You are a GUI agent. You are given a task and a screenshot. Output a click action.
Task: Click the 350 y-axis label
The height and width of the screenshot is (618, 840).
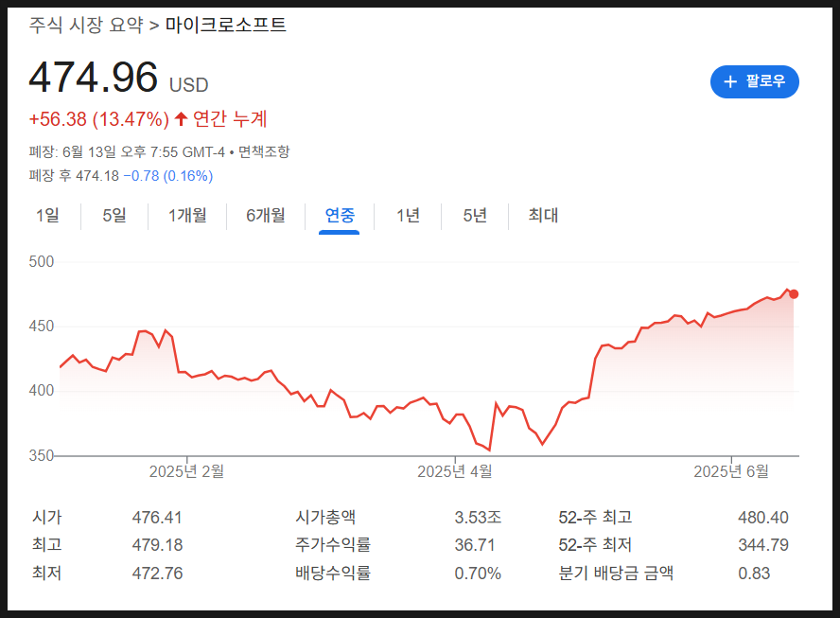pos(42,455)
